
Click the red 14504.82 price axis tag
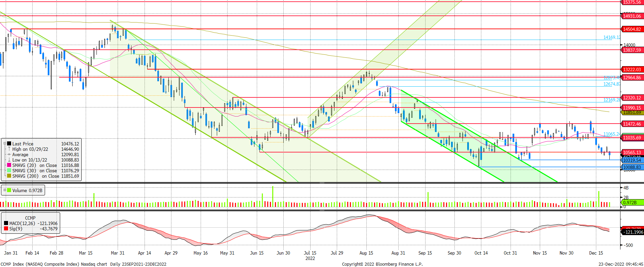click(x=632, y=29)
